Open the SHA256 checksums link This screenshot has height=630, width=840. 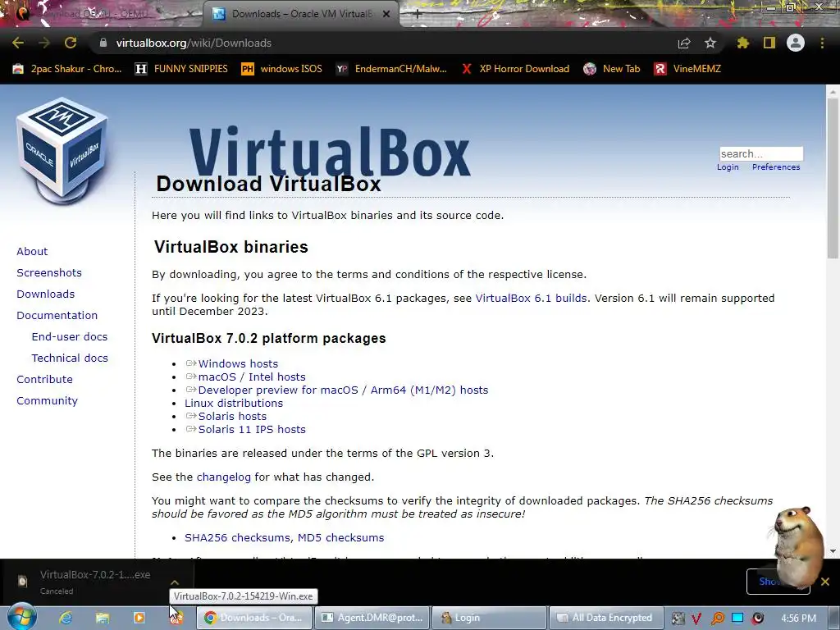[238, 538]
